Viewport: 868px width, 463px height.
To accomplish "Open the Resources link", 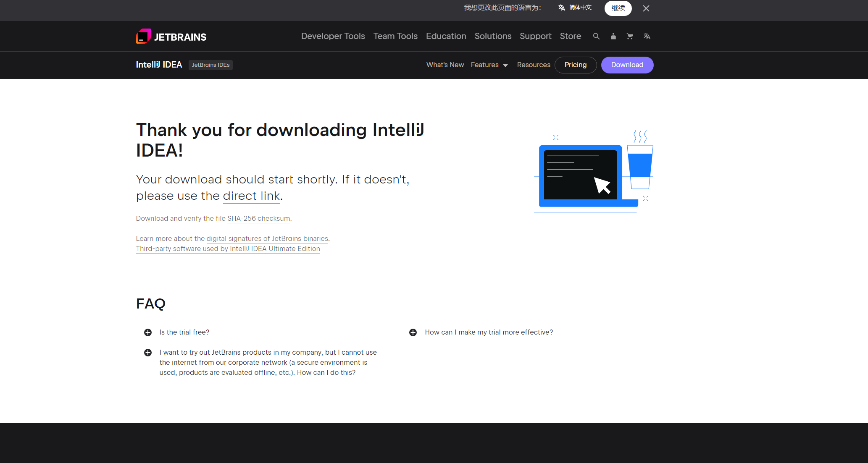I will tap(534, 65).
